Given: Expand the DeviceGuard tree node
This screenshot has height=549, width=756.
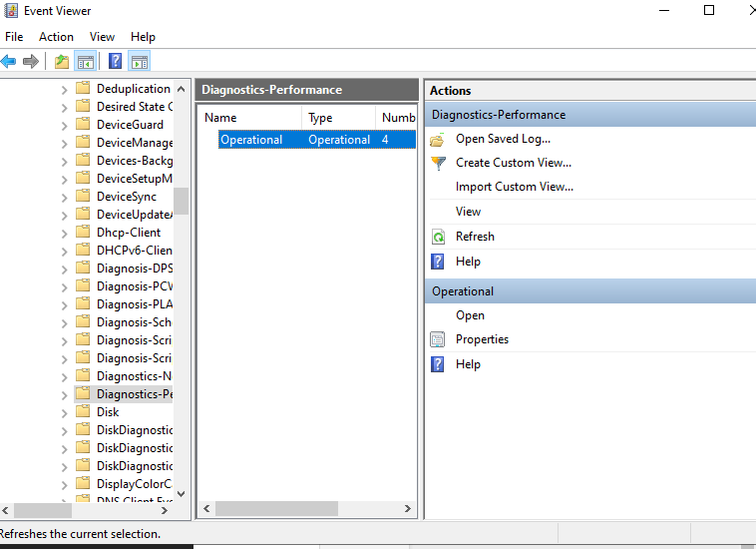Looking at the screenshot, I should click(64, 126).
